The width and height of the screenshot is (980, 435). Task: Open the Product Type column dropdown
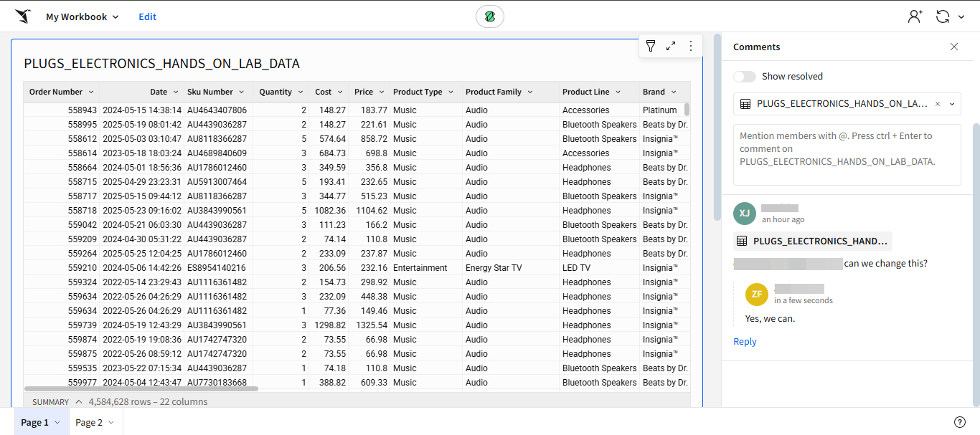point(451,92)
